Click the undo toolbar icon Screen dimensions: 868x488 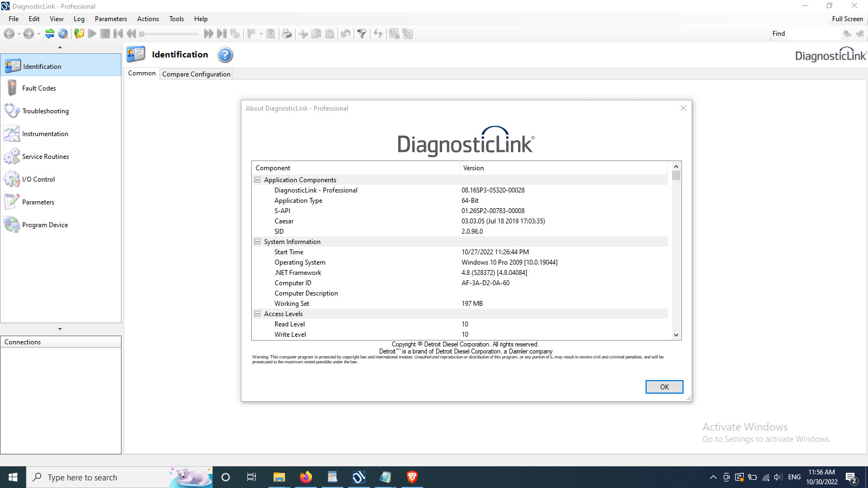pos(346,34)
